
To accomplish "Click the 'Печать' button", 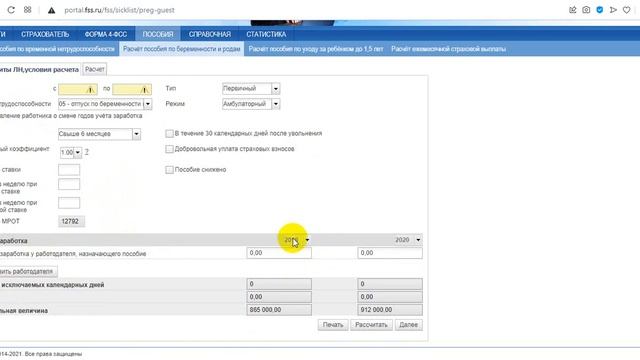I will click(333, 325).
